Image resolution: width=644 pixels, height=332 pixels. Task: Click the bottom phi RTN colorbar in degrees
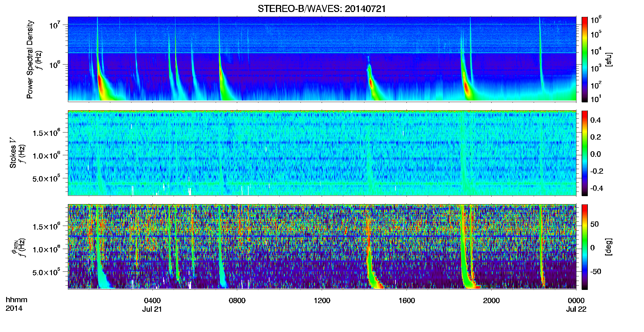pyautogui.click(x=585, y=247)
